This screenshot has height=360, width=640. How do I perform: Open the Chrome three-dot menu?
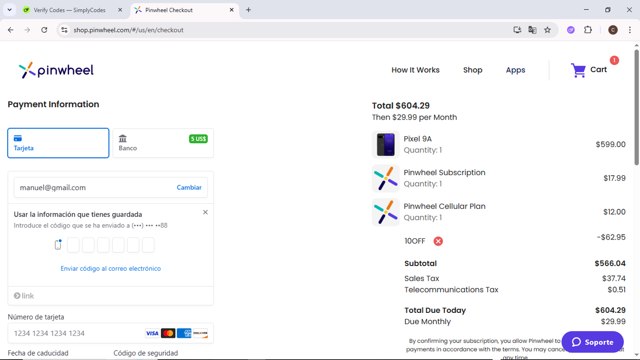tap(630, 30)
